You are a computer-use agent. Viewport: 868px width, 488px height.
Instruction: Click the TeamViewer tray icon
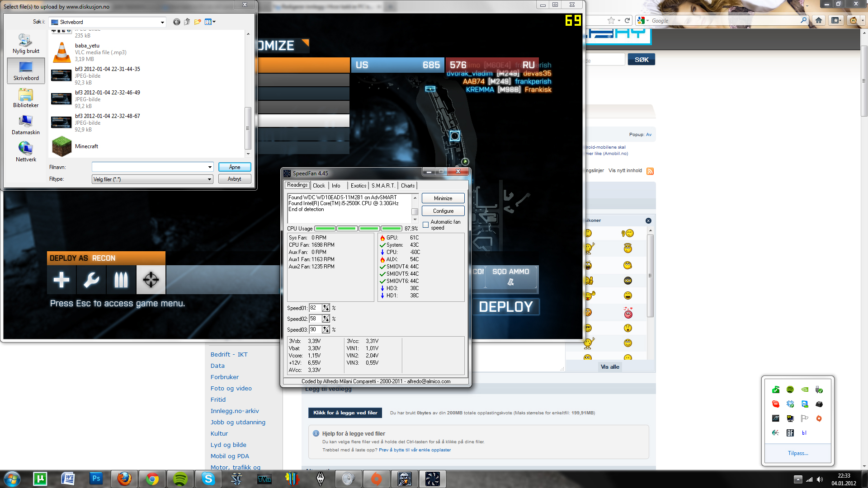coord(805,404)
